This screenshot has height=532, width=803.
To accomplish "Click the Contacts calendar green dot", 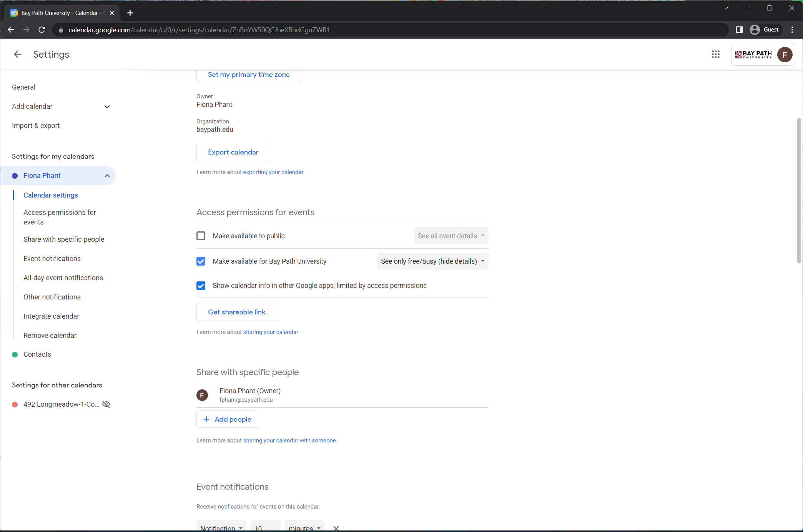I will pos(15,354).
